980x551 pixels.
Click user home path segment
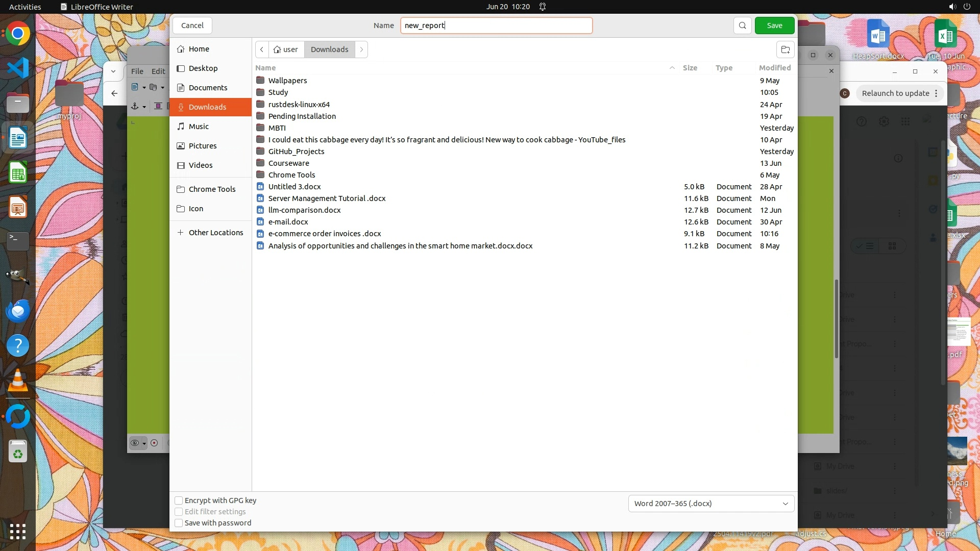coord(286,49)
